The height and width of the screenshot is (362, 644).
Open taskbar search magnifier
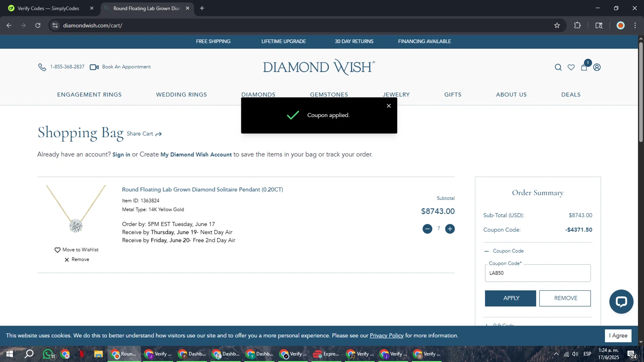[29, 354]
